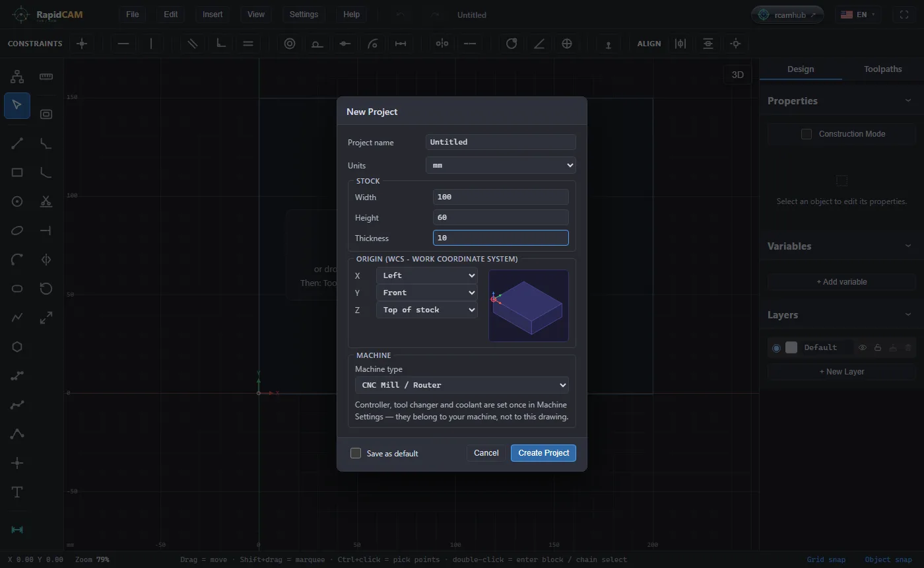924x568 pixels.
Task: Apply the perpendicular constraint
Action: (x=221, y=44)
